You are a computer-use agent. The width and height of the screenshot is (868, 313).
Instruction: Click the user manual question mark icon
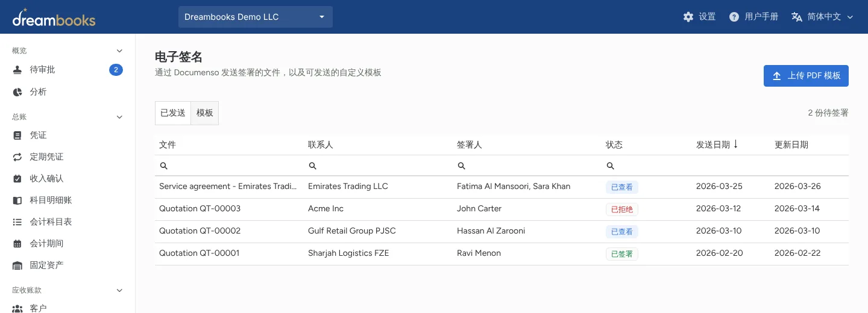point(734,17)
